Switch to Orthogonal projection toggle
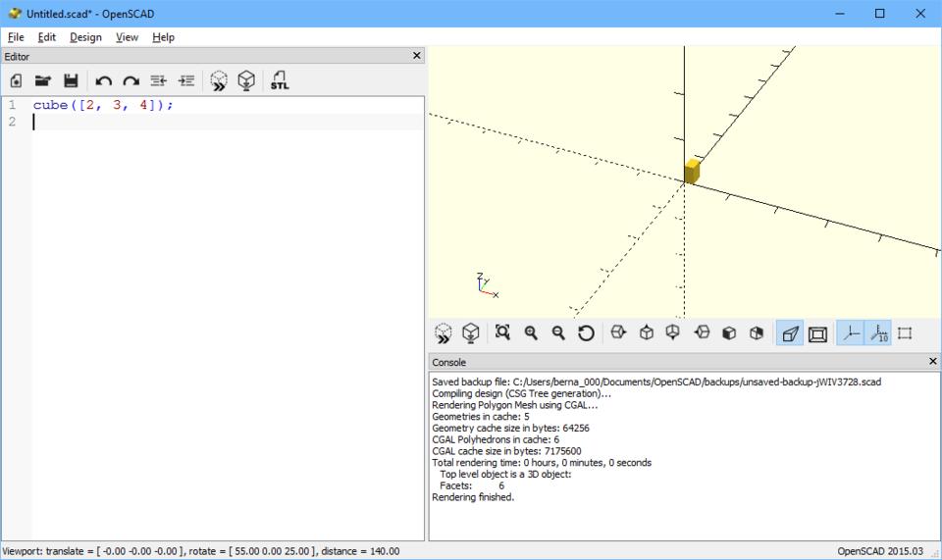 pos(817,333)
